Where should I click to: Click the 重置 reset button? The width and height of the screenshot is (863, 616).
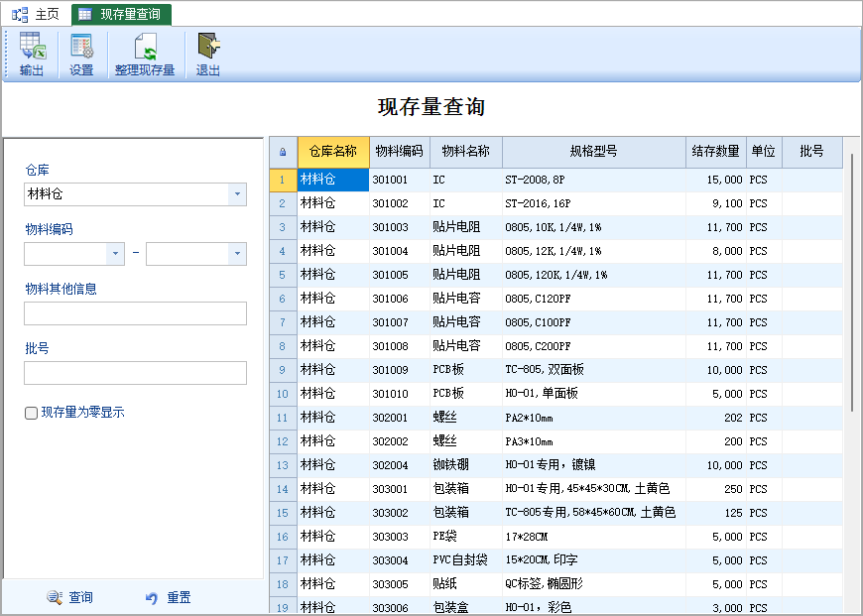click(168, 597)
